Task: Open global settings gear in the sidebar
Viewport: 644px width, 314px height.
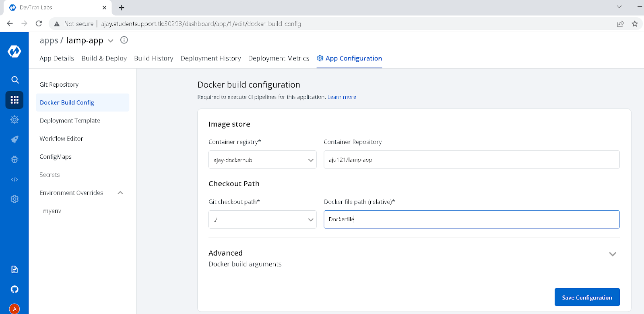Action: pyautogui.click(x=14, y=199)
